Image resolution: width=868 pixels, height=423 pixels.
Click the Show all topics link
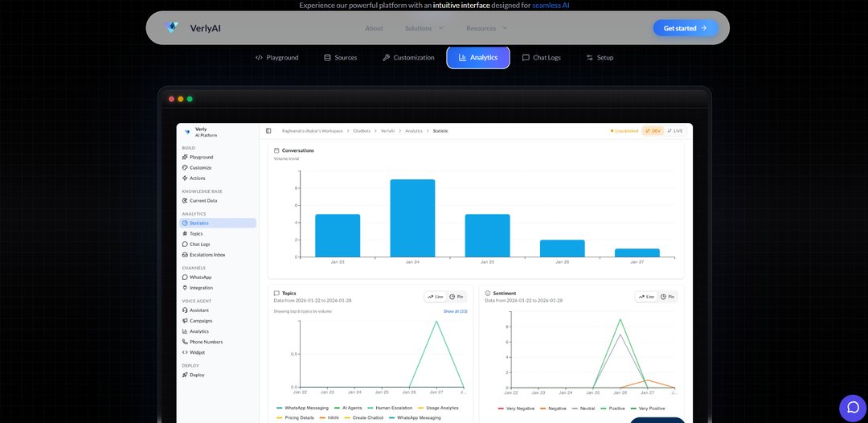[455, 311]
